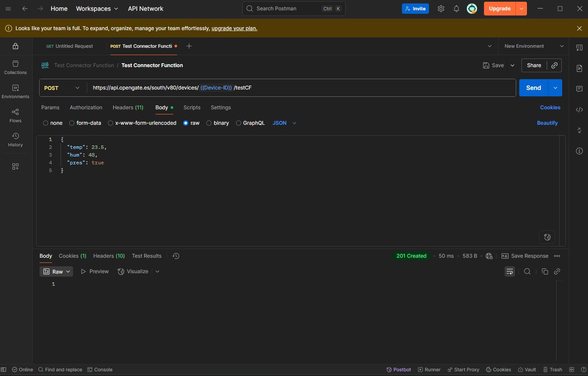Select the binary body option
This screenshot has width=588, height=376.
click(x=209, y=123)
